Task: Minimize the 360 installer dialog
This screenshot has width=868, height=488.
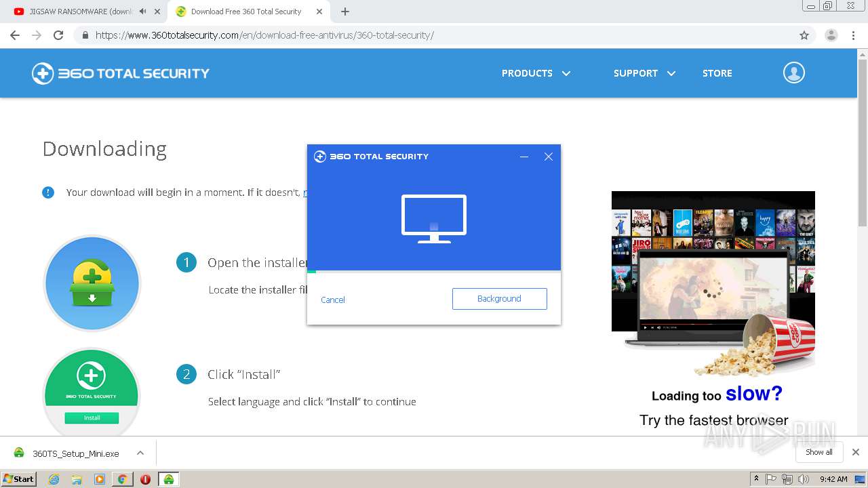Action: tap(524, 157)
